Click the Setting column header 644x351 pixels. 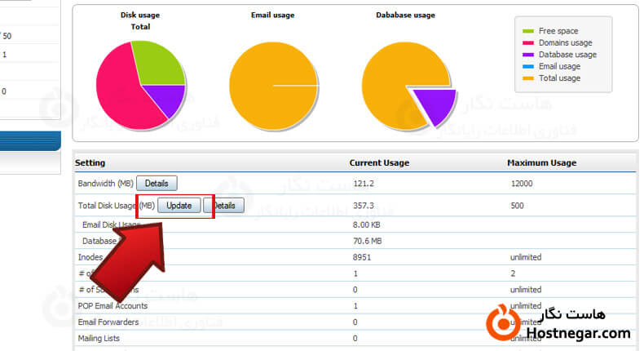click(x=90, y=162)
